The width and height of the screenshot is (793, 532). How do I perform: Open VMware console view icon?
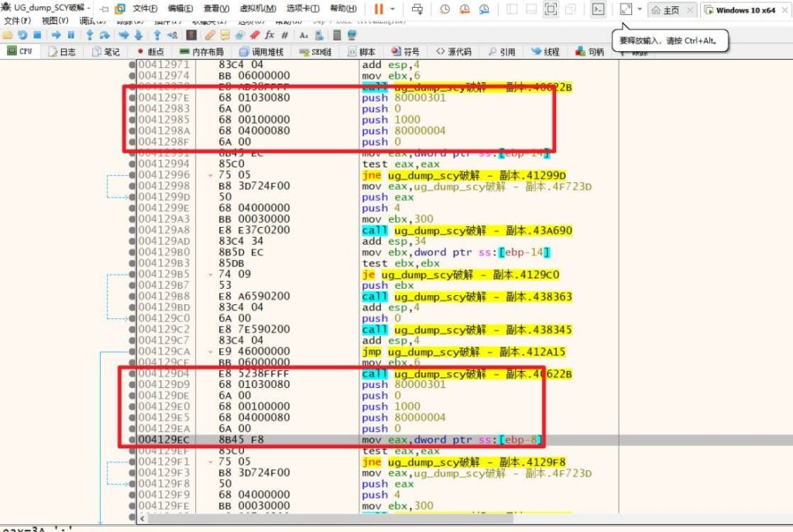[x=598, y=9]
